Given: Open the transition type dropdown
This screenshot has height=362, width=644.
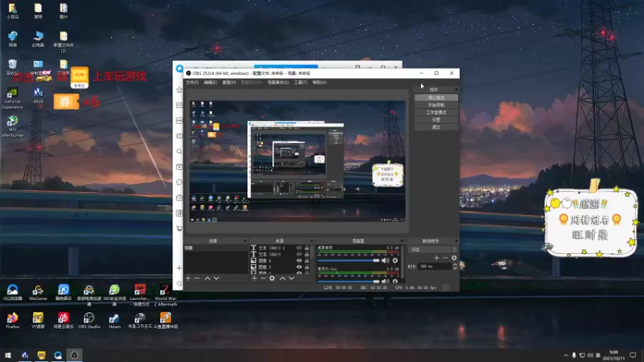Looking at the screenshot, I should 432,249.
